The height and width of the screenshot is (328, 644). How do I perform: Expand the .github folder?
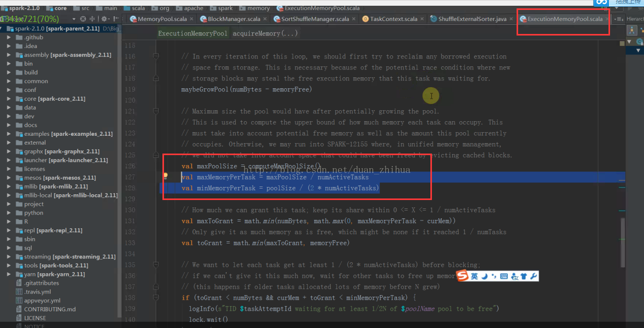point(9,38)
